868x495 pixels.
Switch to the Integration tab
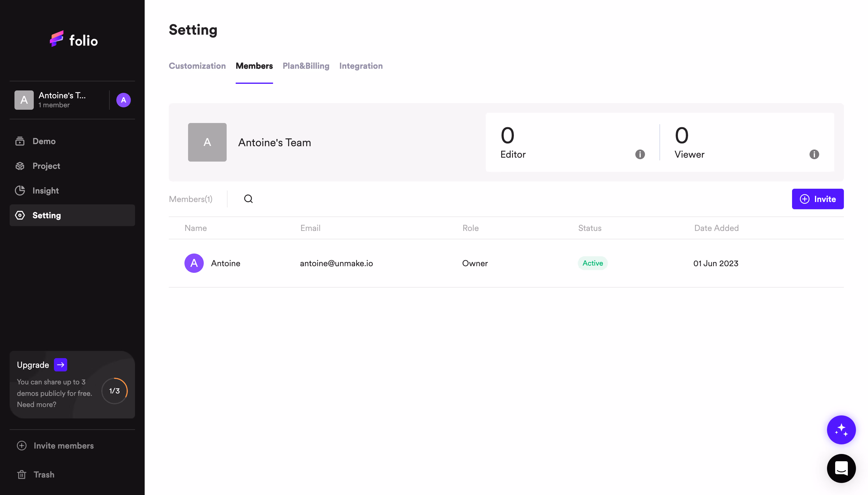(361, 66)
